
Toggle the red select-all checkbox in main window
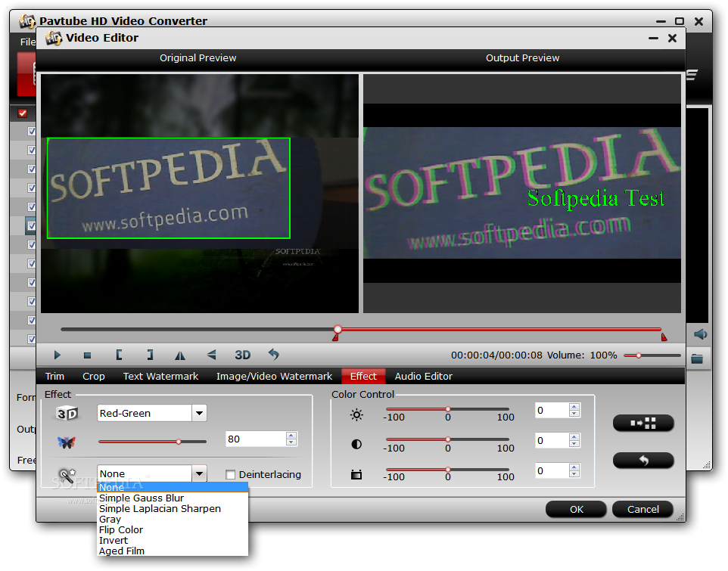(22, 113)
